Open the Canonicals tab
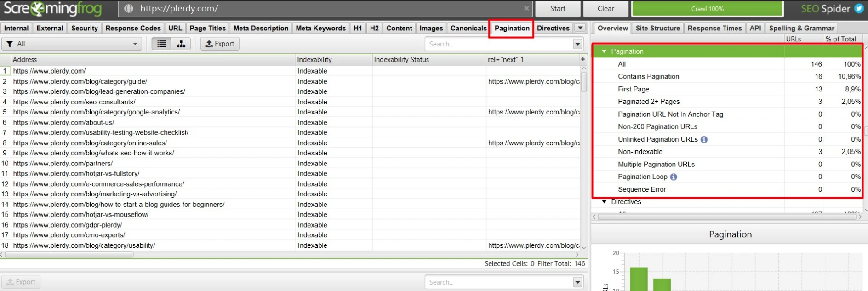 468,28
